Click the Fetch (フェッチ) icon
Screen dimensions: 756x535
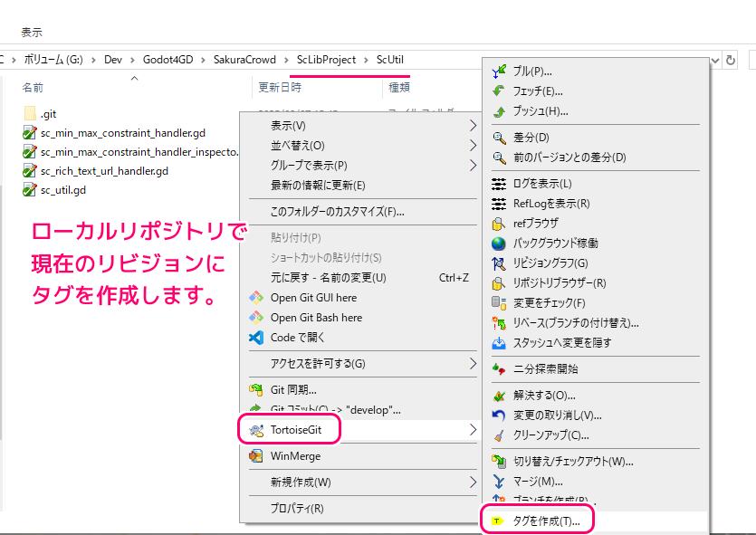pos(499,91)
